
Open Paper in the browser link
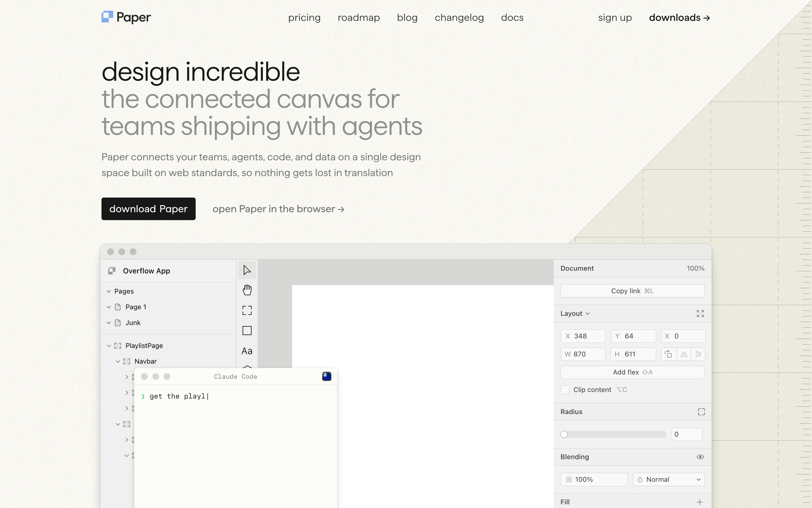point(279,209)
